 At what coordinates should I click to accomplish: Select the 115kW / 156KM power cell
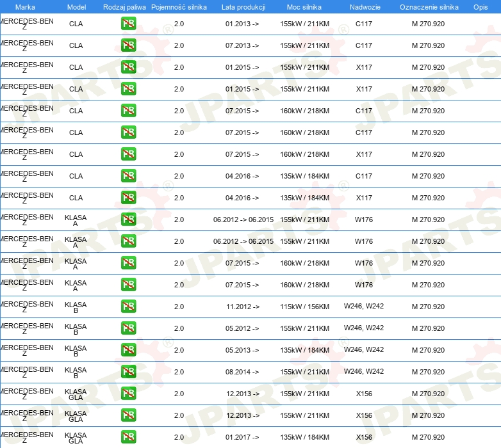point(304,307)
